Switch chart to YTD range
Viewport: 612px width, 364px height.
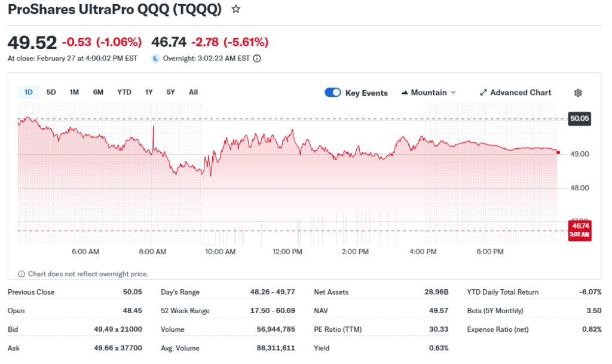(x=124, y=92)
